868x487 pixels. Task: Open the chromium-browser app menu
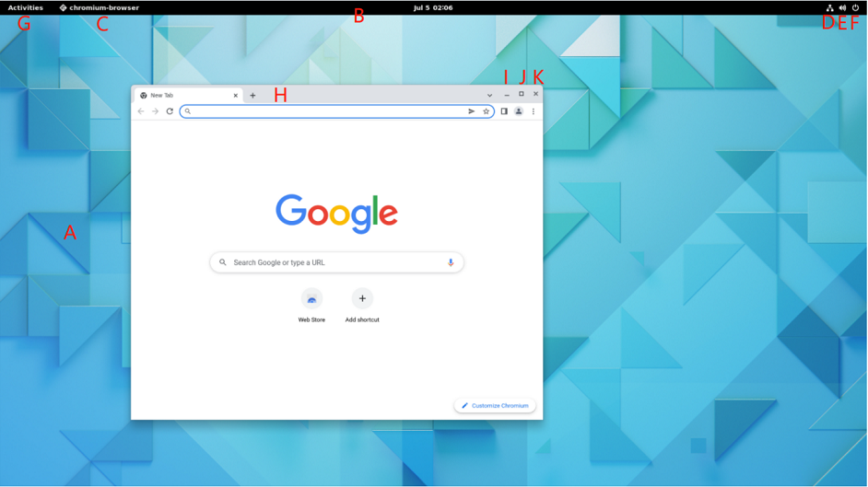click(x=100, y=7)
